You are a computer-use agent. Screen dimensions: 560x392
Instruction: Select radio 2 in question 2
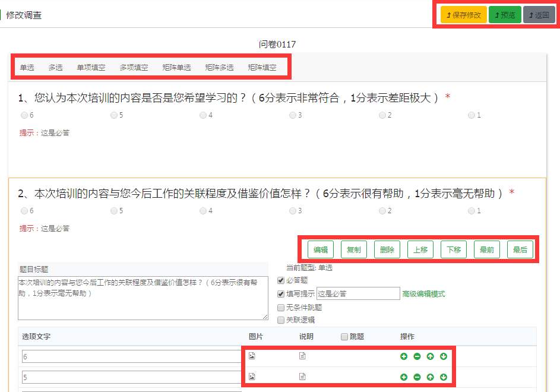click(x=382, y=211)
